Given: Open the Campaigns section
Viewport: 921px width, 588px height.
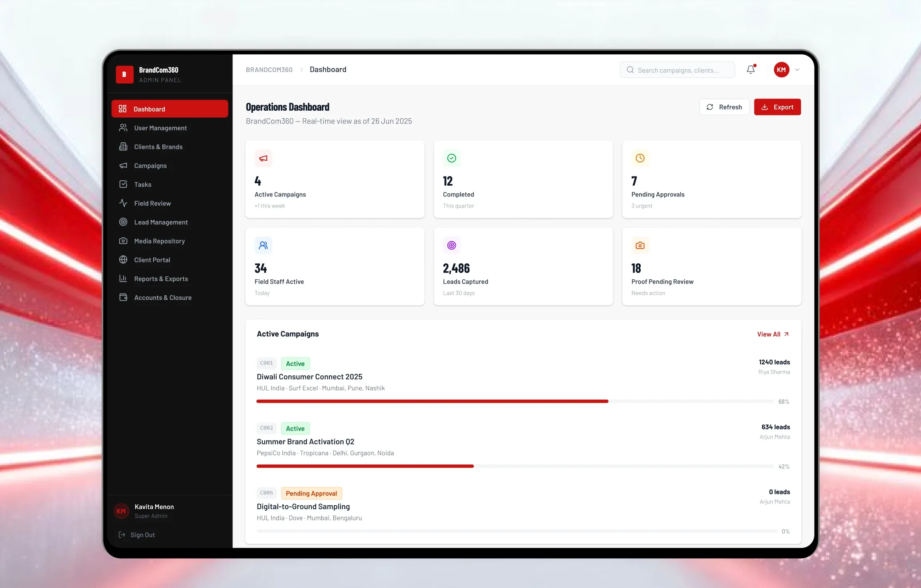Looking at the screenshot, I should coord(170,165).
